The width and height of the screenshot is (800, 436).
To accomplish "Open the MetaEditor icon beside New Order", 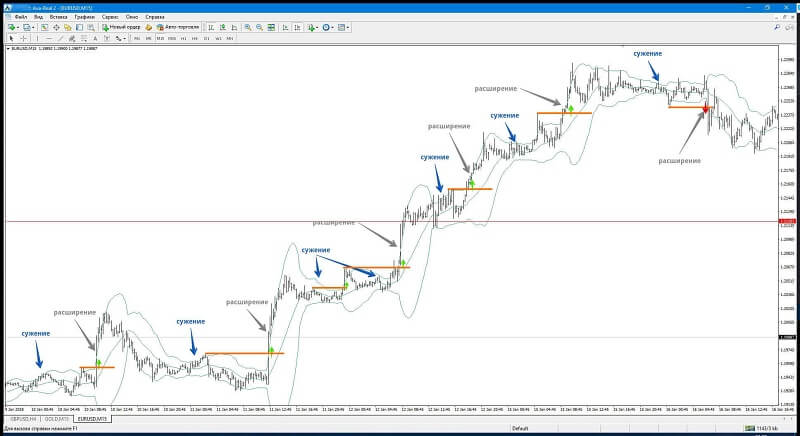I will (148, 28).
